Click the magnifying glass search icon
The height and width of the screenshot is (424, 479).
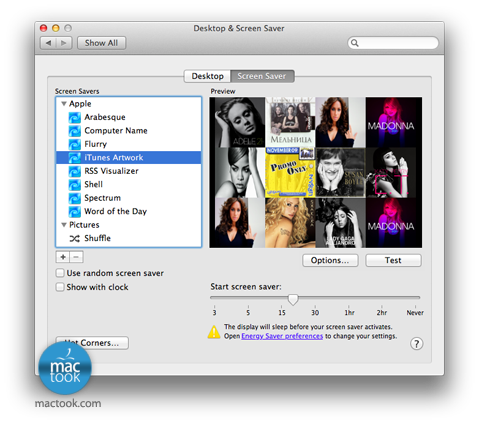coord(355,43)
